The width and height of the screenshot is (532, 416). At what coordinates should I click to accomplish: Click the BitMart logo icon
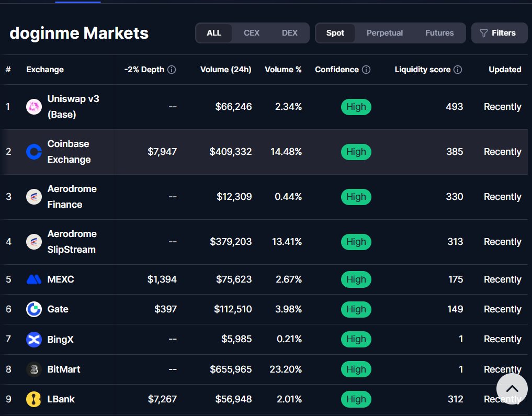tap(34, 369)
